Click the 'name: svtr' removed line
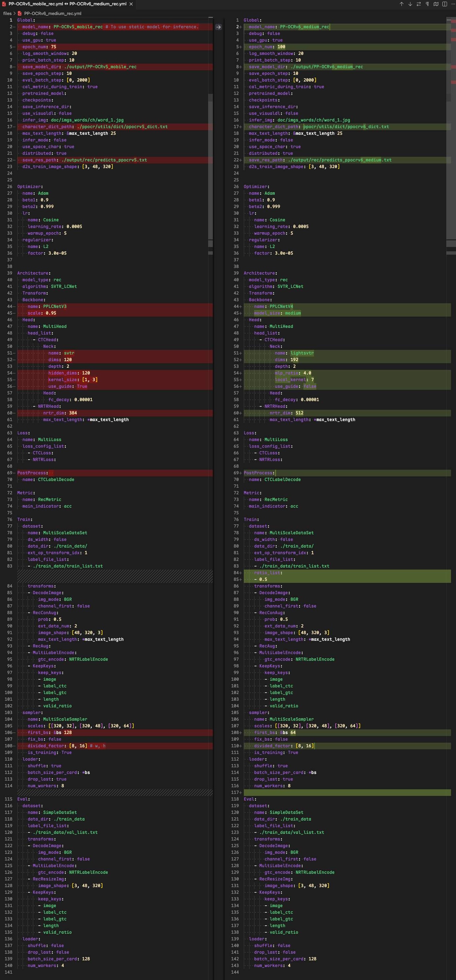This screenshot has height=980, width=456. tap(115, 353)
